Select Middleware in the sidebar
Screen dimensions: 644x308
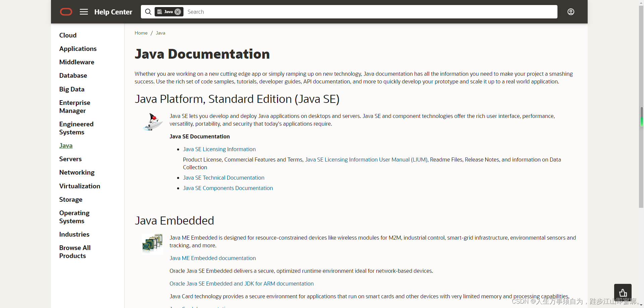tap(77, 62)
